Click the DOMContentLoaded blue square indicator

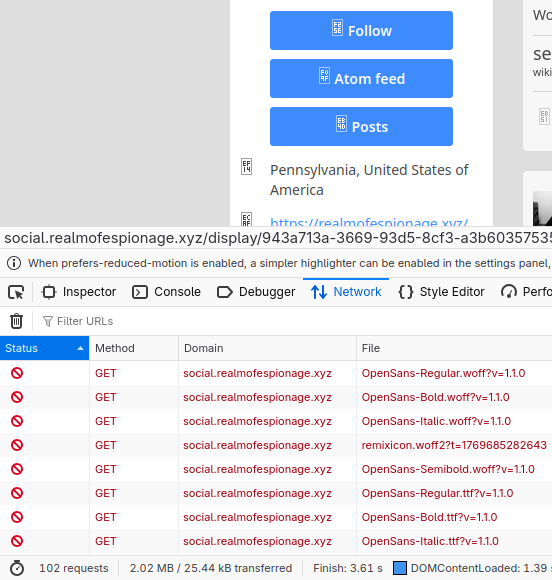click(400, 568)
